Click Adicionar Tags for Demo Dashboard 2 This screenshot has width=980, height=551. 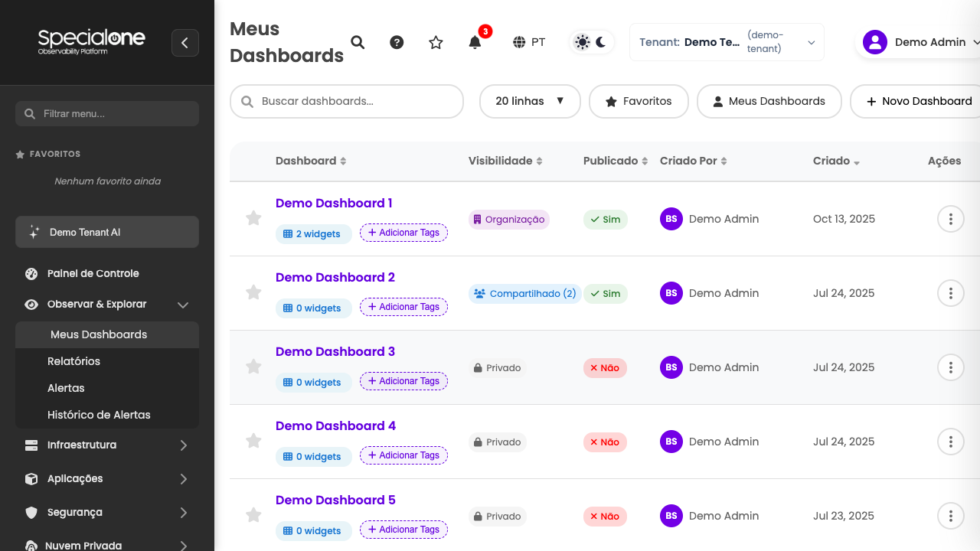[x=403, y=307]
